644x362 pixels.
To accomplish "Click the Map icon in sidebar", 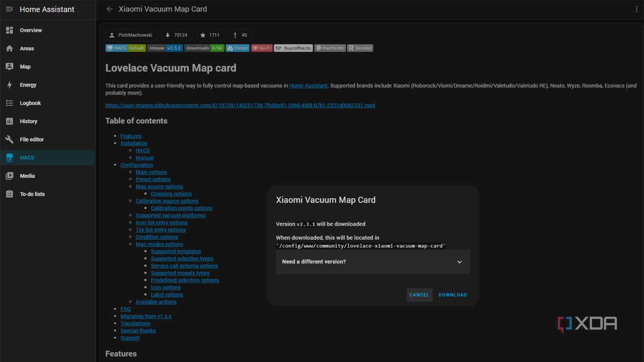I will [x=9, y=67].
